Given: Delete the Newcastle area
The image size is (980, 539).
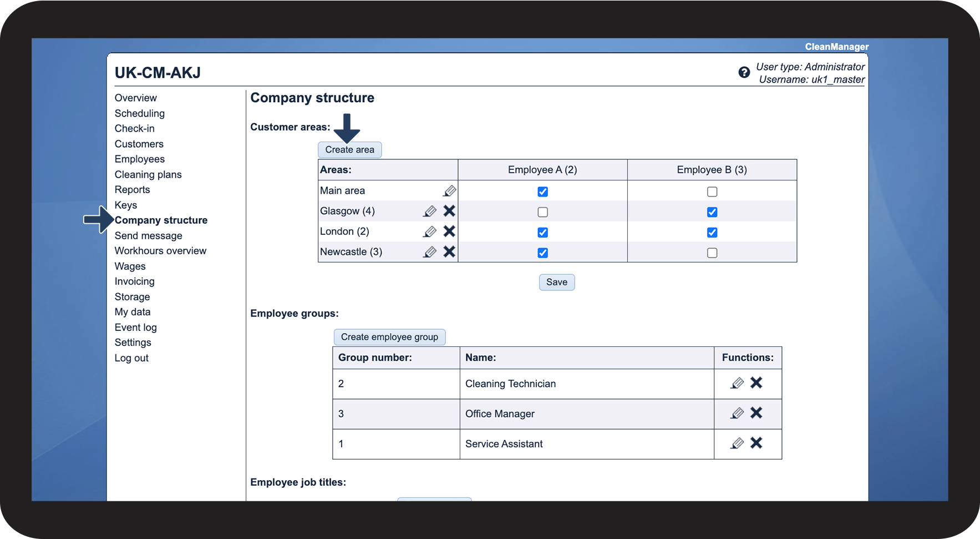Looking at the screenshot, I should [x=449, y=252].
